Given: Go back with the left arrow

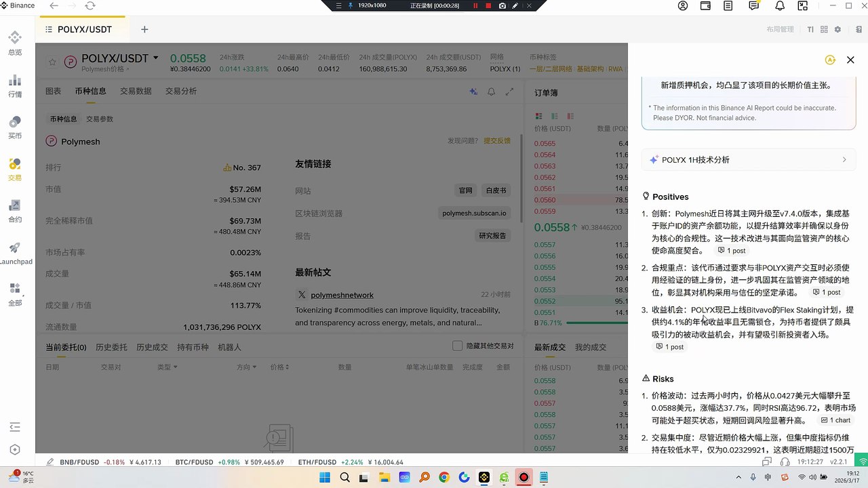Looking at the screenshot, I should pyautogui.click(x=54, y=5).
